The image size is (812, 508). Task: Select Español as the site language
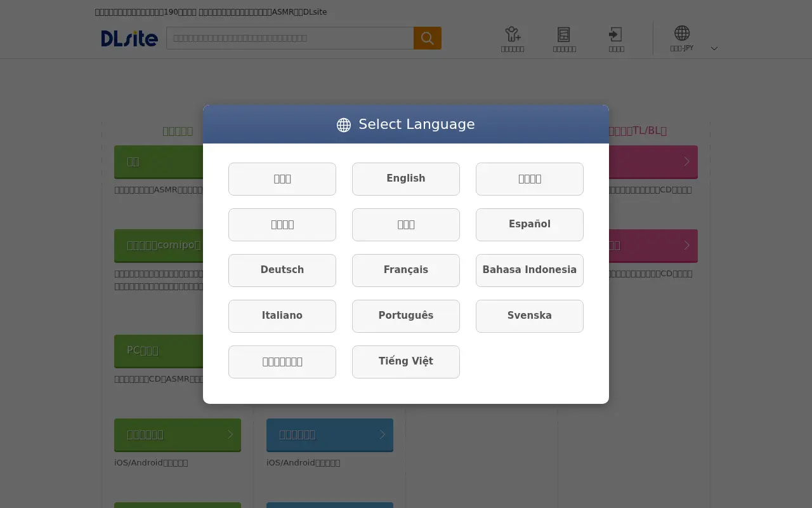click(530, 225)
